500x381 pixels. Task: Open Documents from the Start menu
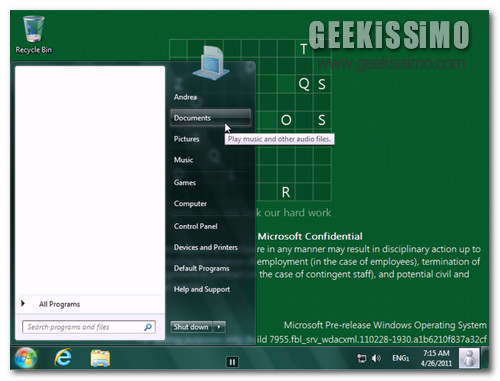(x=210, y=118)
